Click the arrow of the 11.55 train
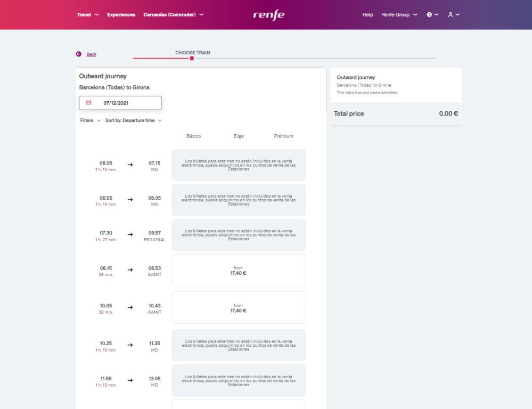Screen dimensions: 532x409 [x=130, y=380]
